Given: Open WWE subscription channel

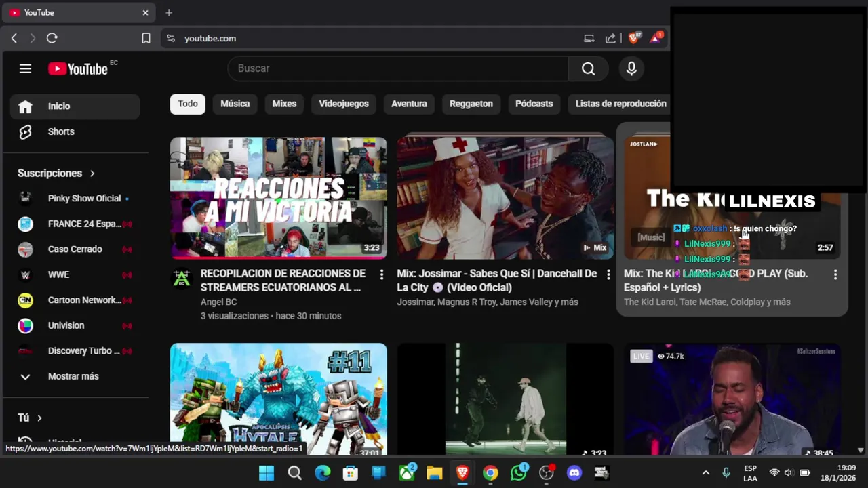Looking at the screenshot, I should point(75,274).
